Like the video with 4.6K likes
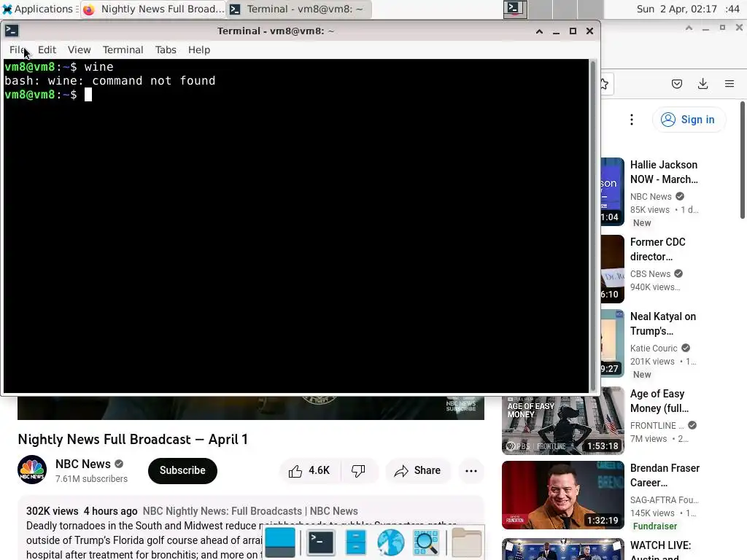Image resolution: width=747 pixels, height=560 pixels. [x=309, y=470]
